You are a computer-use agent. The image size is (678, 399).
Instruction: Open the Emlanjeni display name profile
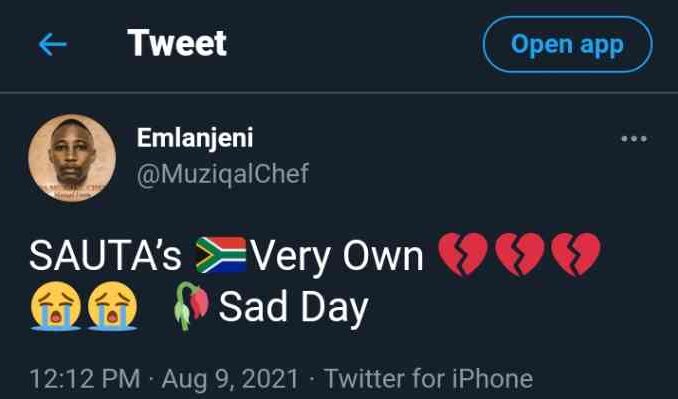(195, 138)
